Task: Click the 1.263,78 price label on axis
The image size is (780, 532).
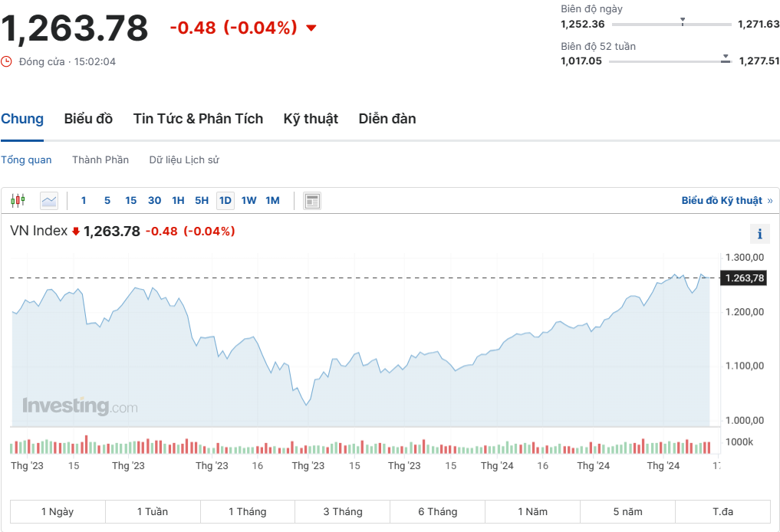Action: (743, 278)
